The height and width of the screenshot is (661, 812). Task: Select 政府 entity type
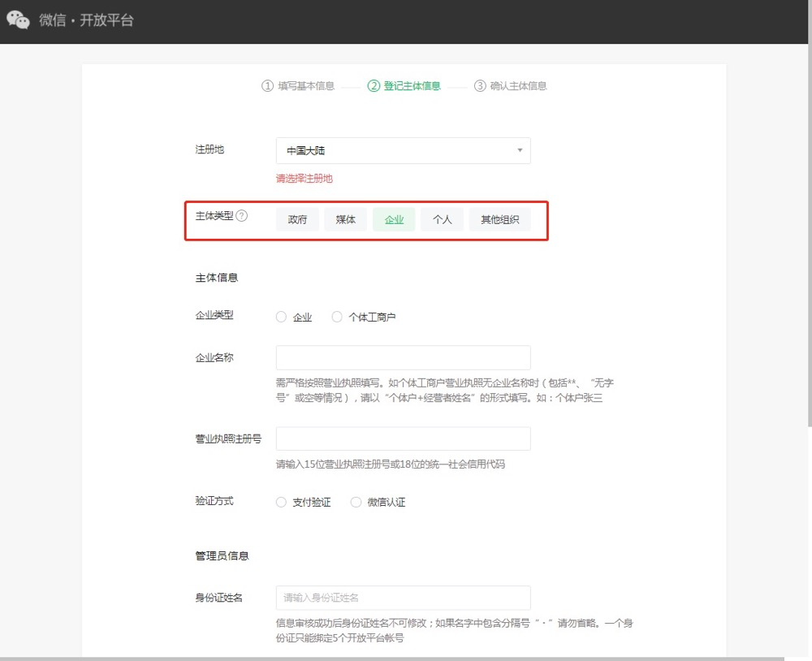tap(297, 218)
